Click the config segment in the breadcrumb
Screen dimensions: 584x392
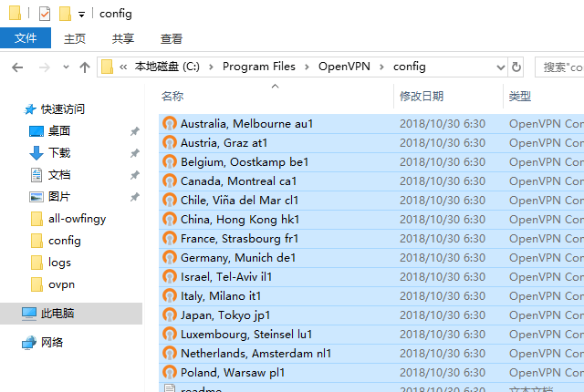(x=410, y=67)
